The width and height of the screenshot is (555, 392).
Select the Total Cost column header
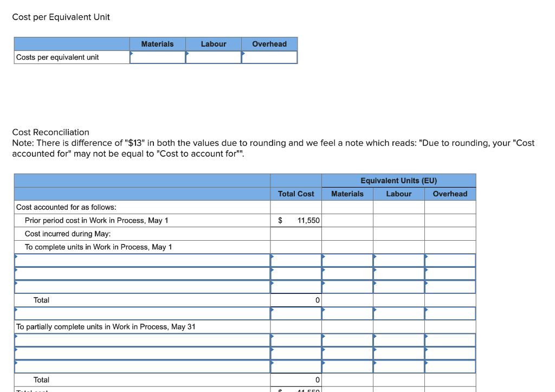click(x=295, y=194)
